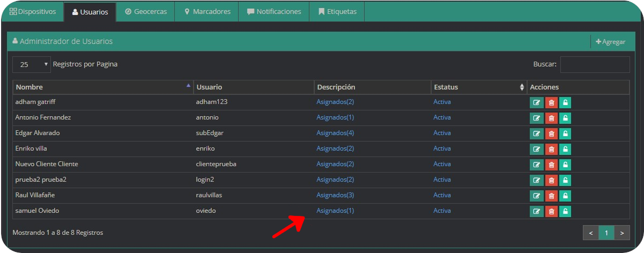Image resolution: width=644 pixels, height=253 pixels.
Task: Open Asignados(1) for Antonio Fernandez
Action: click(335, 117)
